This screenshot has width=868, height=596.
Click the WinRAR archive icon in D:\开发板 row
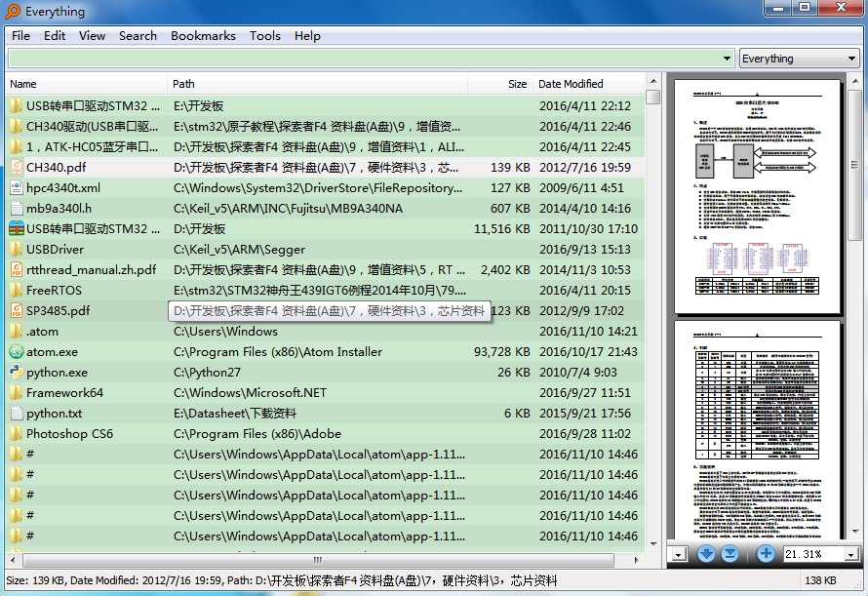pos(17,229)
